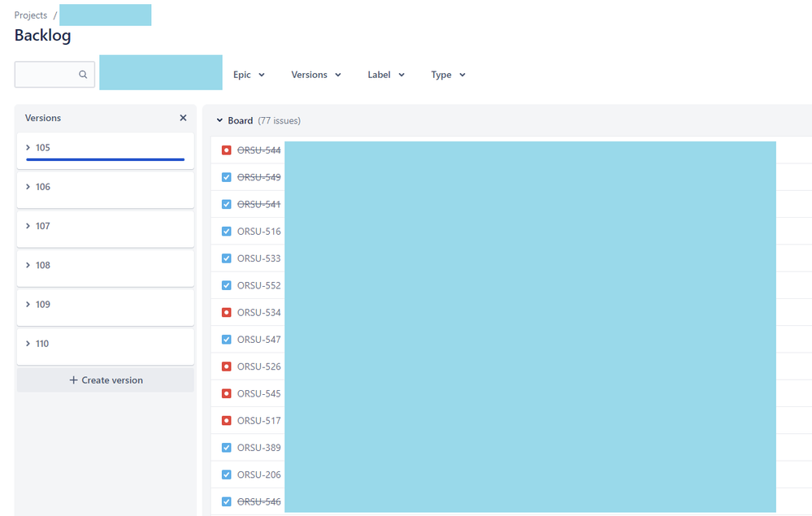The height and width of the screenshot is (516, 812).
Task: Open the Epic filter dropdown
Action: point(249,75)
